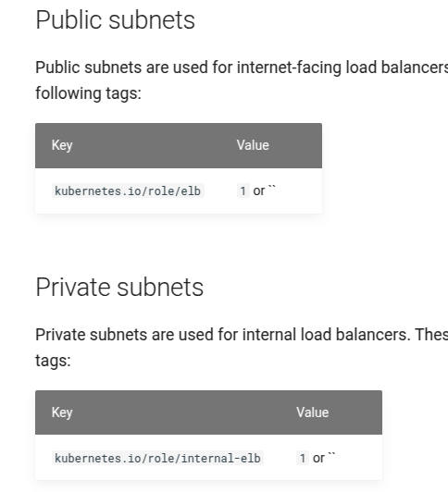
Task: Select the kubernetes.io/role/elb code text
Action: (x=128, y=191)
